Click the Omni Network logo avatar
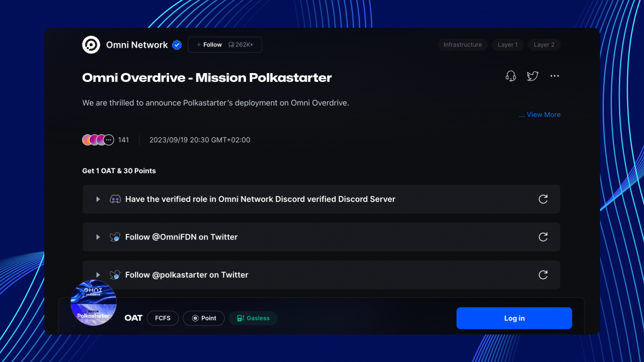This screenshot has width=644, height=362. click(91, 45)
